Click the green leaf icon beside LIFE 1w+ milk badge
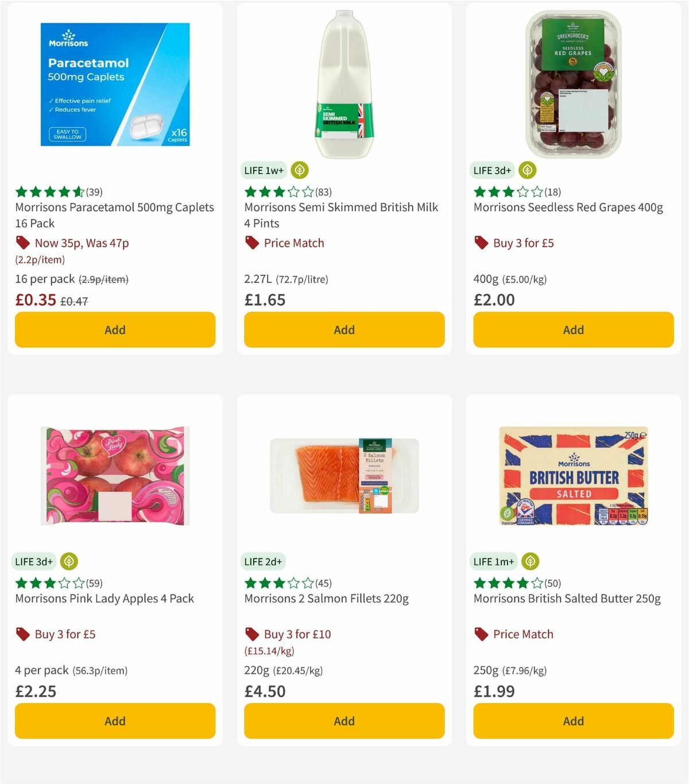 point(299,170)
